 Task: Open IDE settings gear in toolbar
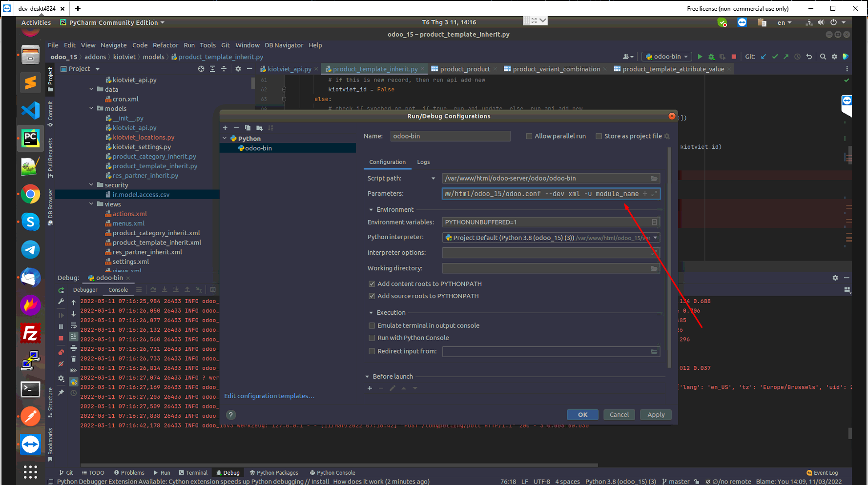(834, 57)
